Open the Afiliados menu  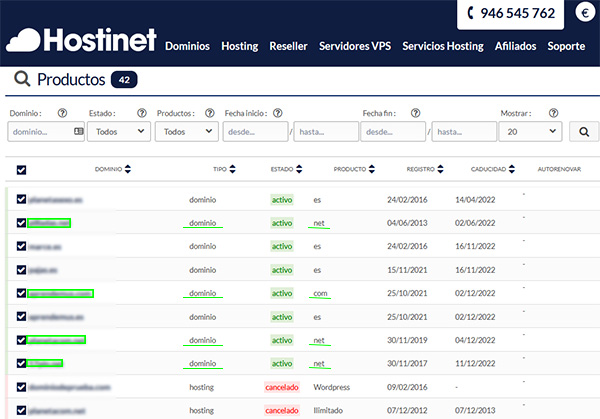515,46
